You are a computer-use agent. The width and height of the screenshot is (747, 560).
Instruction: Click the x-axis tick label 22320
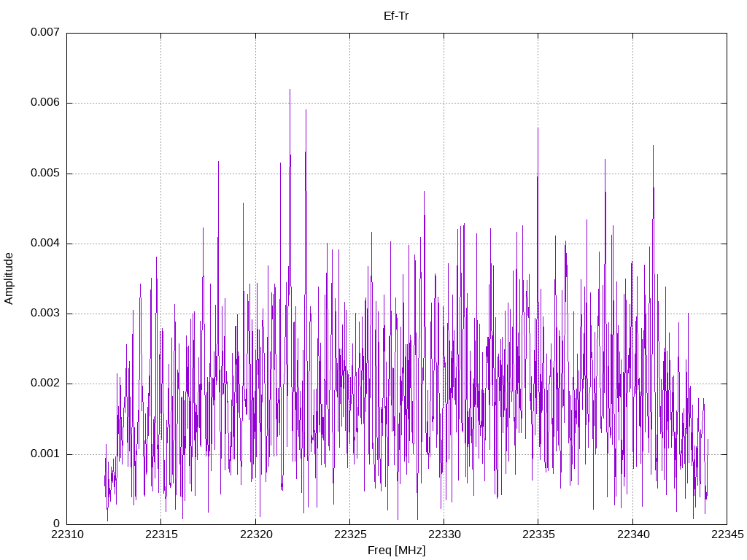click(x=256, y=534)
